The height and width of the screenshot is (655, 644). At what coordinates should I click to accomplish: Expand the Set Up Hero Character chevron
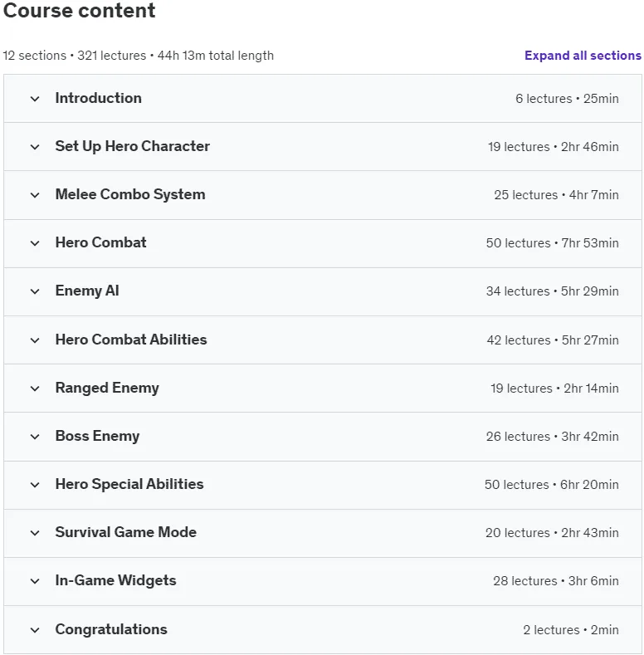tap(35, 147)
